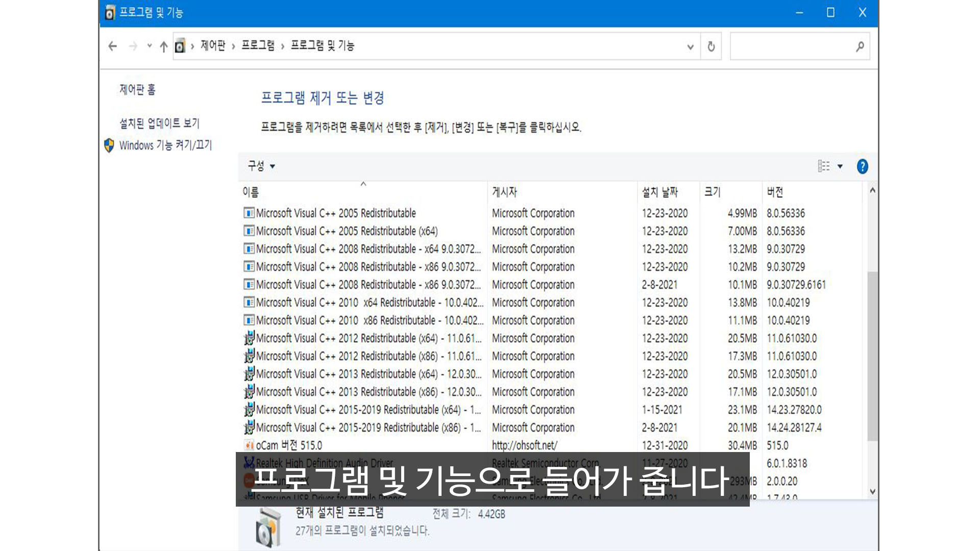Click the change view layout icon

(823, 166)
